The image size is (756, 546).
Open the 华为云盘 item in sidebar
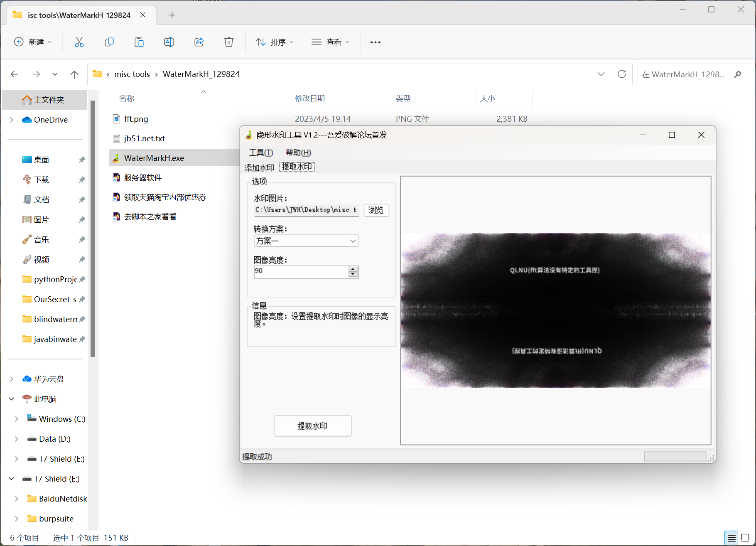44,379
